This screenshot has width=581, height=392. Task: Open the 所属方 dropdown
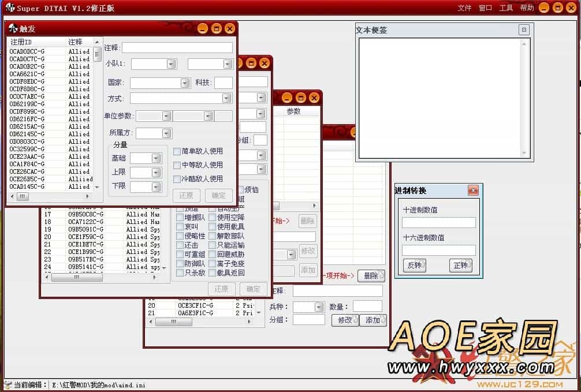[166, 133]
